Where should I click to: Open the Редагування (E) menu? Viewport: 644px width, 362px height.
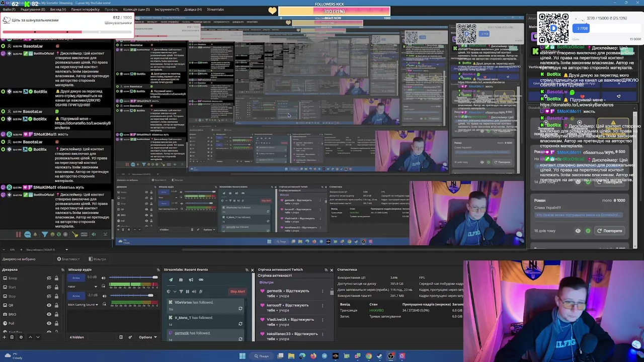(32, 10)
